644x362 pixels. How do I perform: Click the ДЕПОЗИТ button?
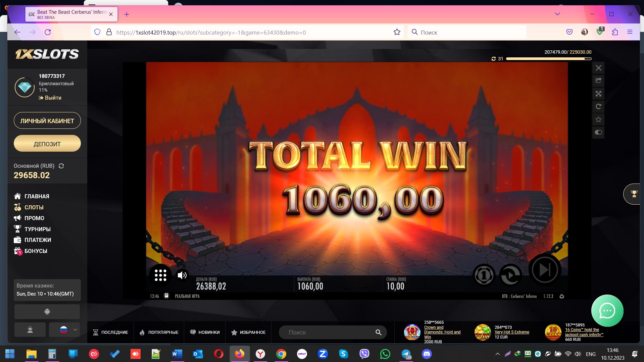pos(47,144)
